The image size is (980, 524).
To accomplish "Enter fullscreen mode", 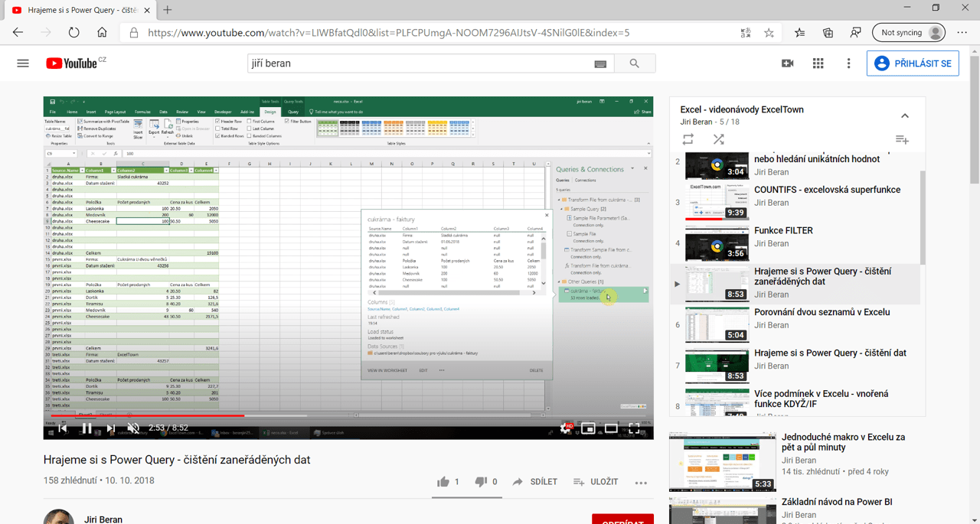I will point(634,428).
